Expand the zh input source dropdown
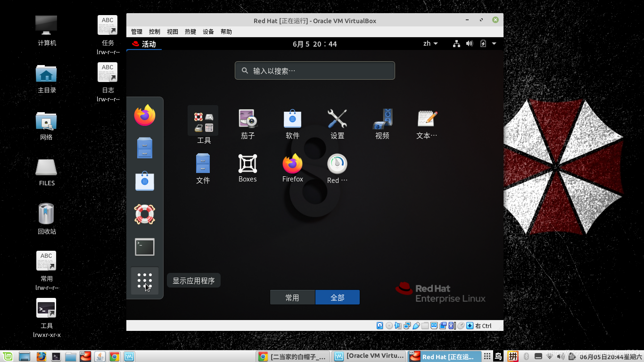Screen dimensions: 644x362 pyautogui.click(x=430, y=44)
